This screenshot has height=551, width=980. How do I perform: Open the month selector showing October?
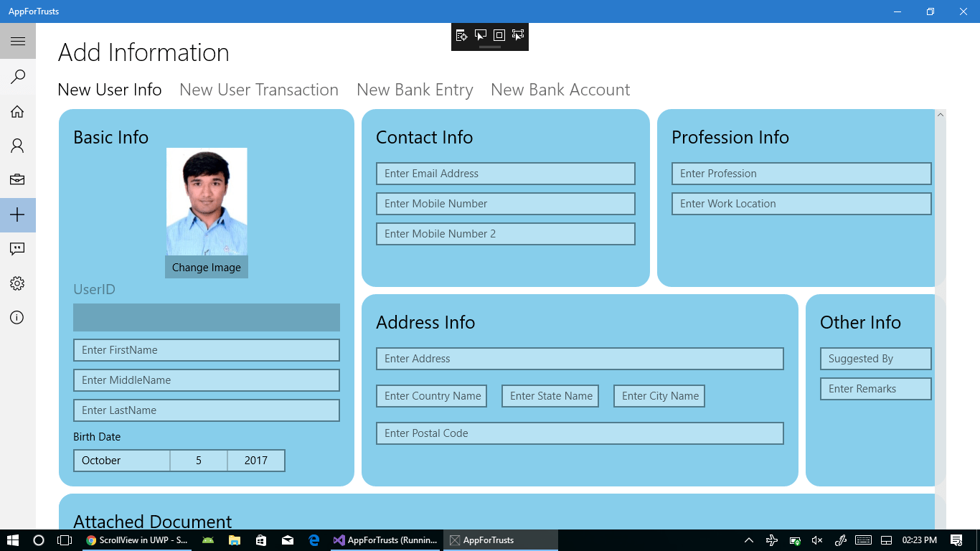coord(121,460)
